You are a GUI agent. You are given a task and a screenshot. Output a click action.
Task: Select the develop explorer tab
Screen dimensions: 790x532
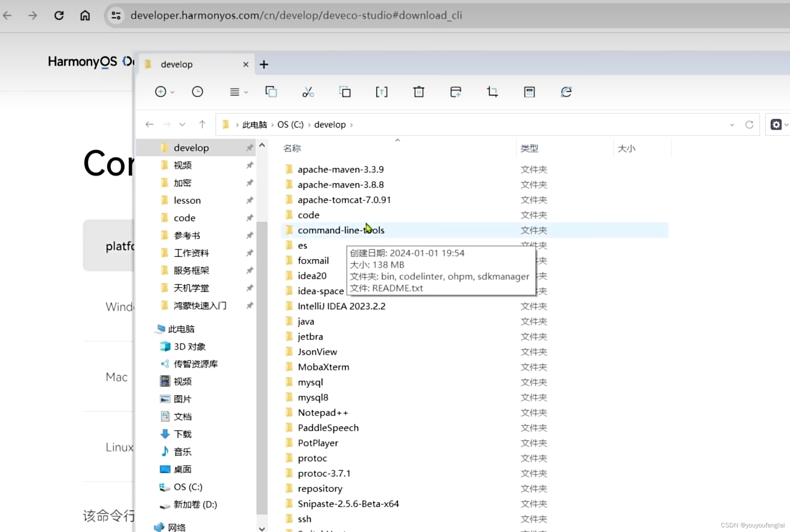point(197,65)
